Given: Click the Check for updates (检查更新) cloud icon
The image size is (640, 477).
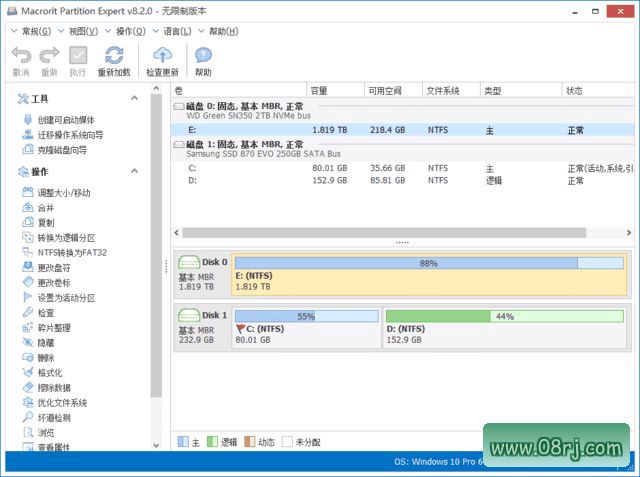Looking at the screenshot, I should pos(162,55).
